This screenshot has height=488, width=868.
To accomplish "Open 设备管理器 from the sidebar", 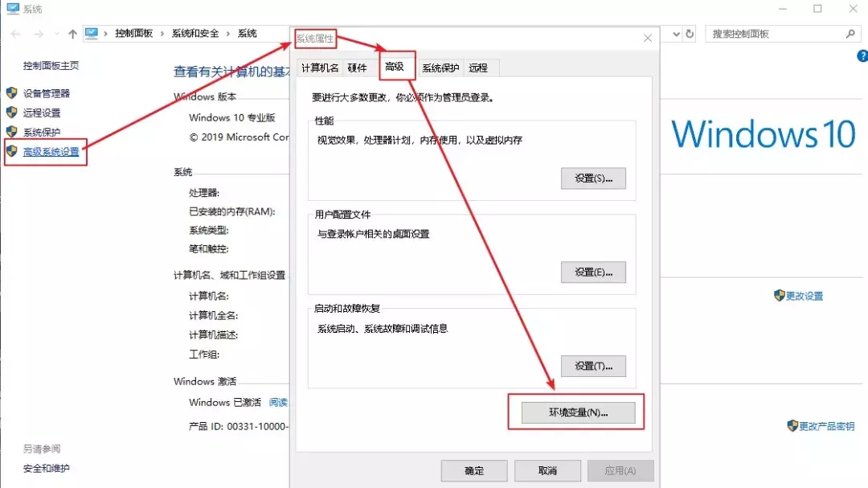I will 47,93.
